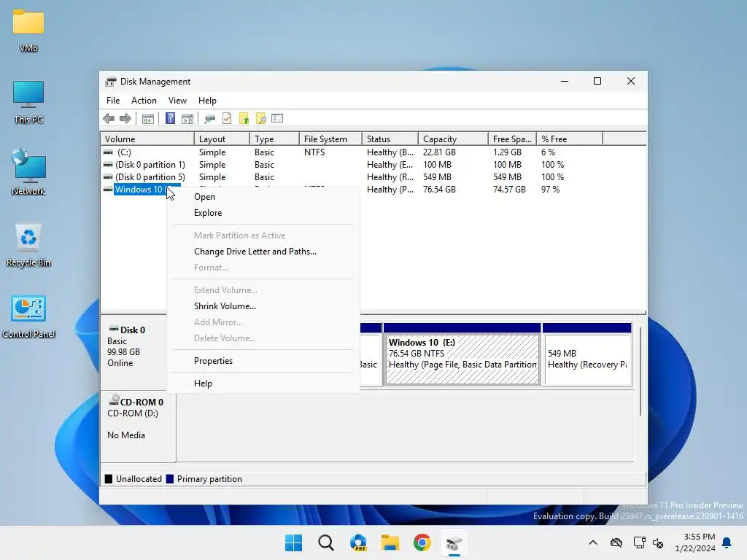Sort by Status column header
Viewport: 747px width, 560px height.
pyautogui.click(x=390, y=139)
